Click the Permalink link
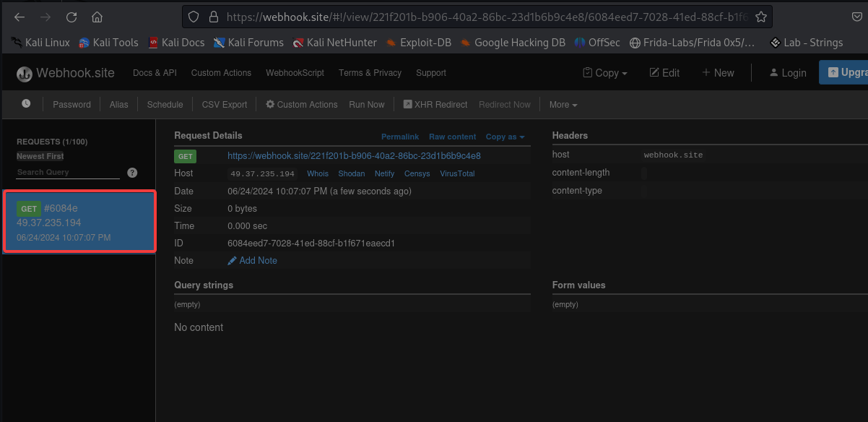 pos(400,137)
